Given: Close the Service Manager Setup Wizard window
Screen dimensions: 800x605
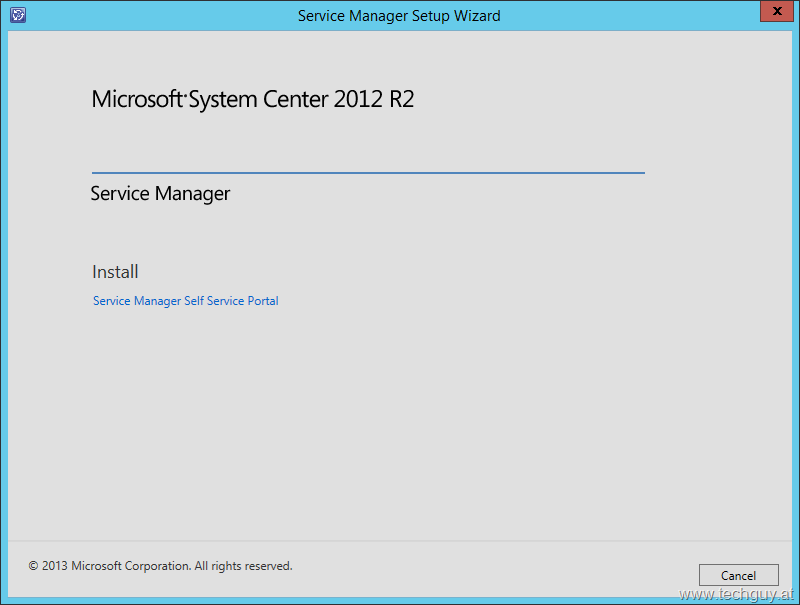Looking at the screenshot, I should (777, 11).
